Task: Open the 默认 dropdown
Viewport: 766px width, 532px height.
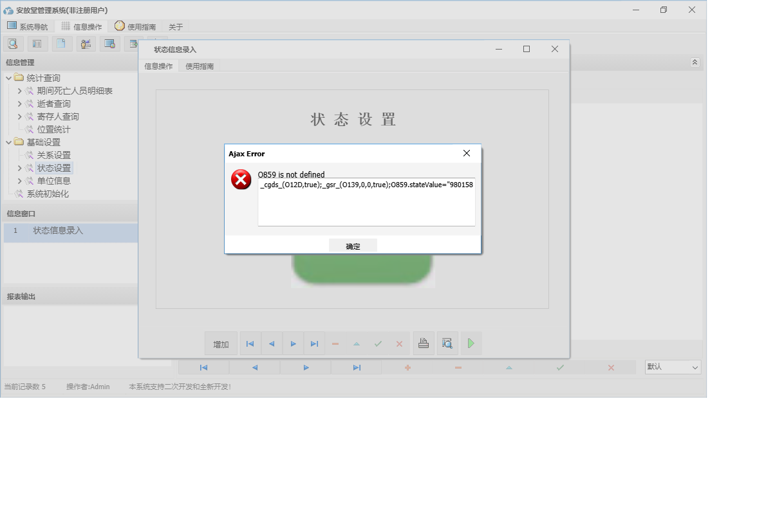Action: [x=673, y=367]
